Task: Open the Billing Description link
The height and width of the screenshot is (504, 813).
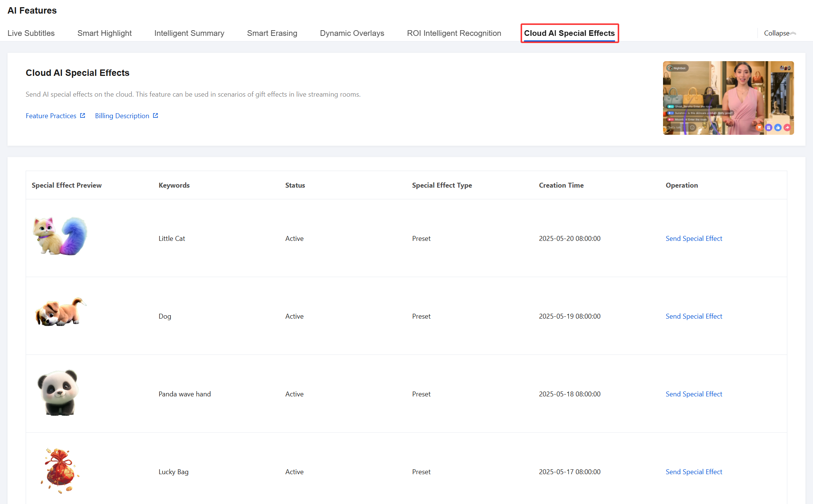Action: click(122, 116)
